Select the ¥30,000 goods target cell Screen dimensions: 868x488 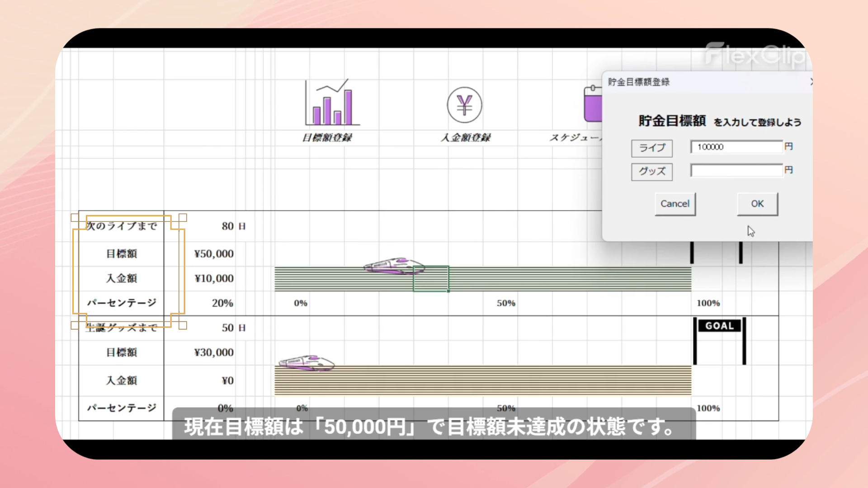point(214,352)
